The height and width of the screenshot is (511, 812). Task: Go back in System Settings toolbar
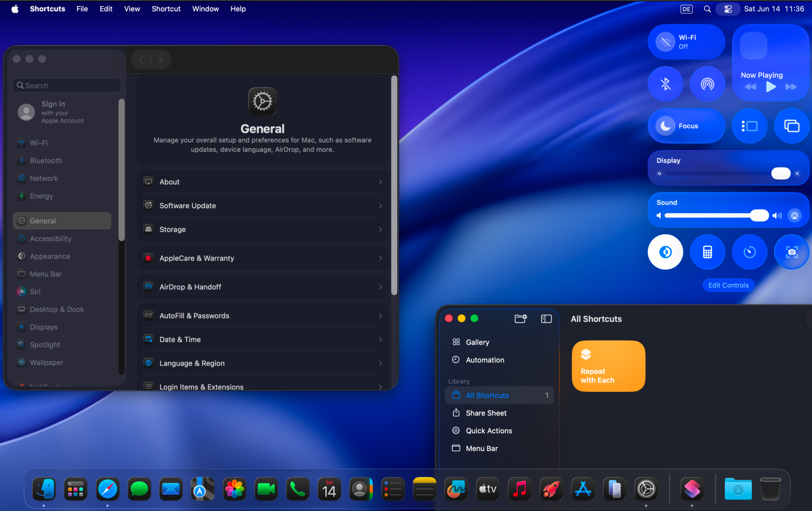[141, 60]
